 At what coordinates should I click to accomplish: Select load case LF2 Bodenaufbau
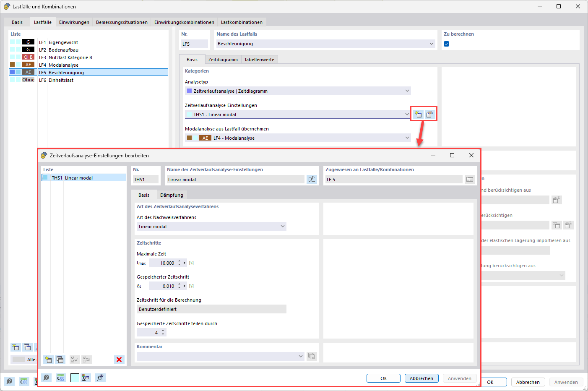(88, 50)
